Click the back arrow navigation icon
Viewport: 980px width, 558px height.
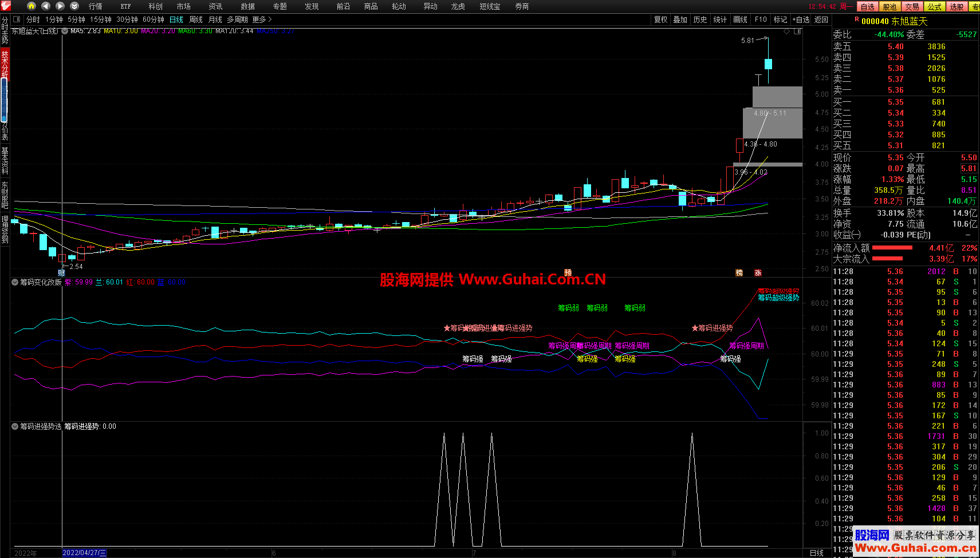tap(46, 6)
